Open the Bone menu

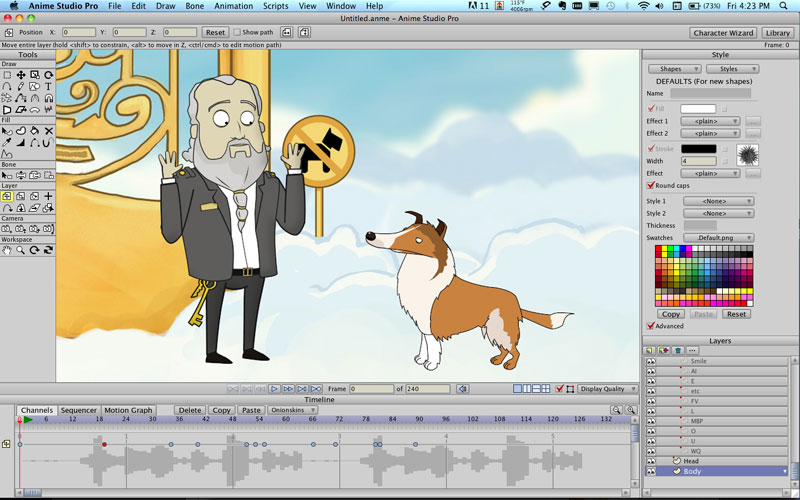coord(196,6)
